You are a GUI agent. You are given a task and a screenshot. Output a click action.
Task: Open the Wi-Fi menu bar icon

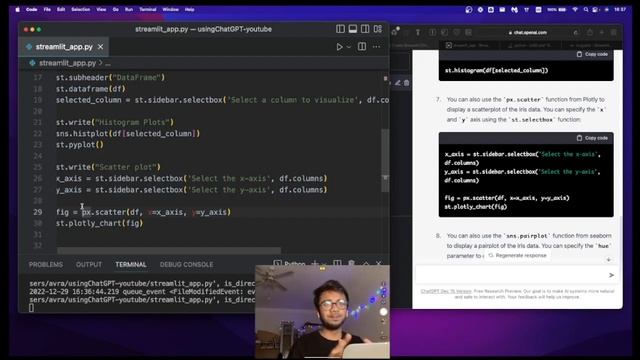point(575,9)
